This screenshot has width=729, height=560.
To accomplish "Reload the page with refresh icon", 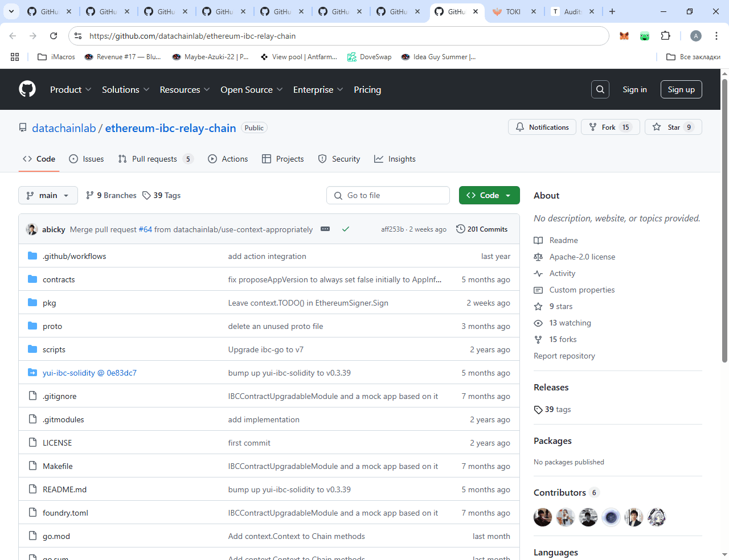I will click(54, 36).
